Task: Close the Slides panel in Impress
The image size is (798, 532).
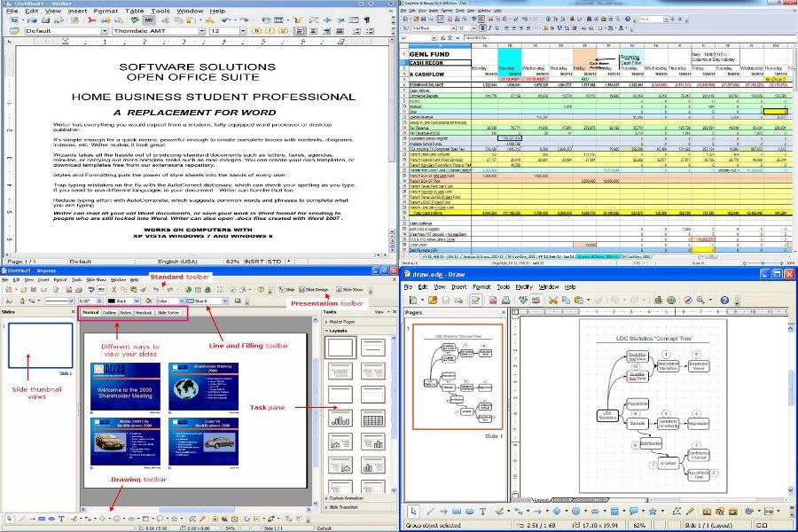Action: (x=73, y=312)
